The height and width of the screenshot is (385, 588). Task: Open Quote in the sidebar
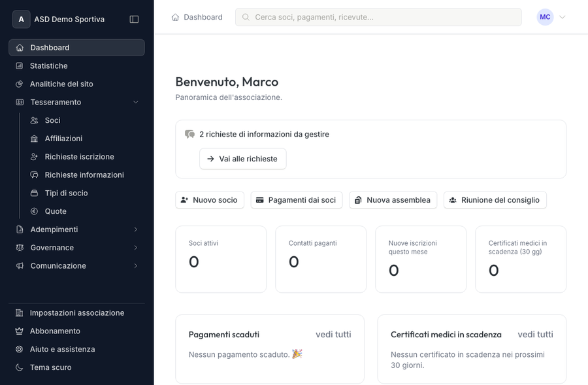(84, 211)
